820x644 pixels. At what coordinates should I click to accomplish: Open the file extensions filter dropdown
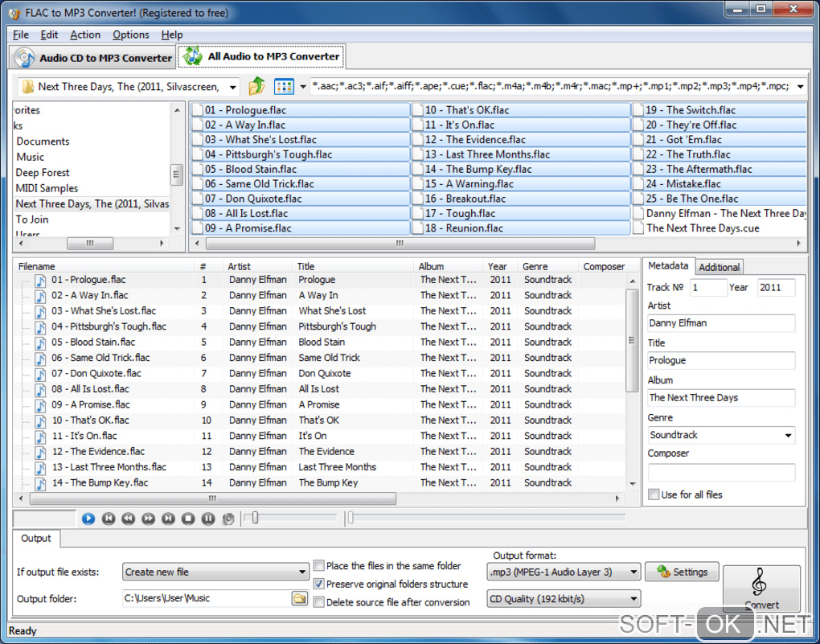(x=800, y=87)
